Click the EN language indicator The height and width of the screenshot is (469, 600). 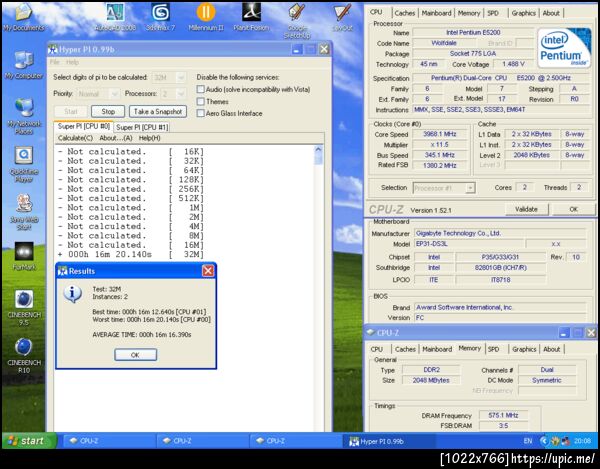528,441
